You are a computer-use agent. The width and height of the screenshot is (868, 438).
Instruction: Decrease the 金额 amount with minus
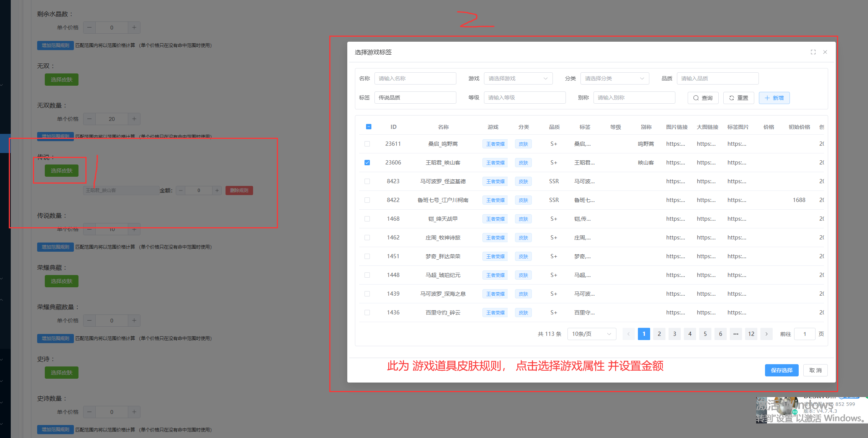click(181, 191)
